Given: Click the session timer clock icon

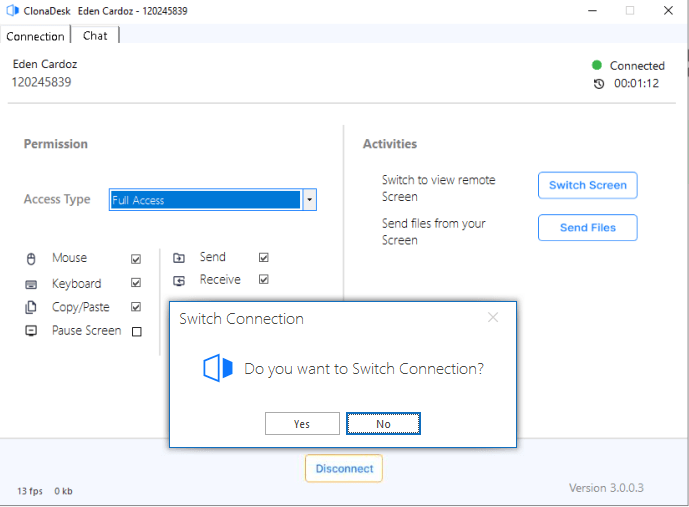Looking at the screenshot, I should point(598,83).
